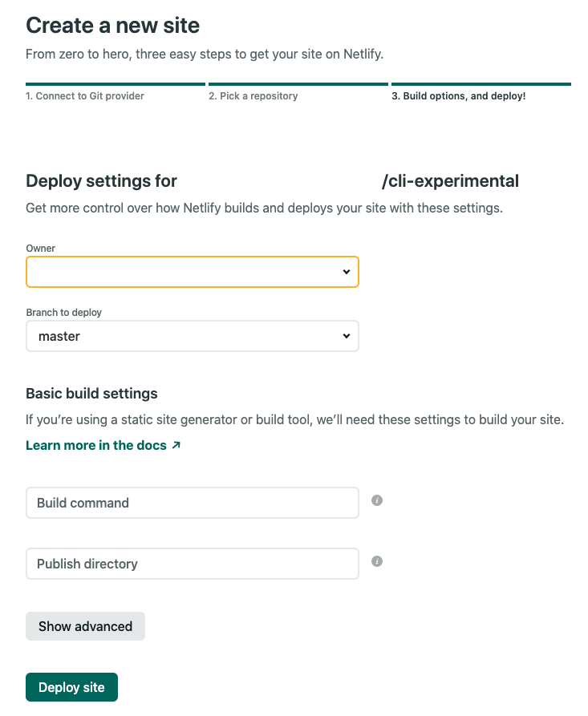The width and height of the screenshot is (588, 716).
Task: Switch to the Connect to Git provider step
Action: point(84,95)
